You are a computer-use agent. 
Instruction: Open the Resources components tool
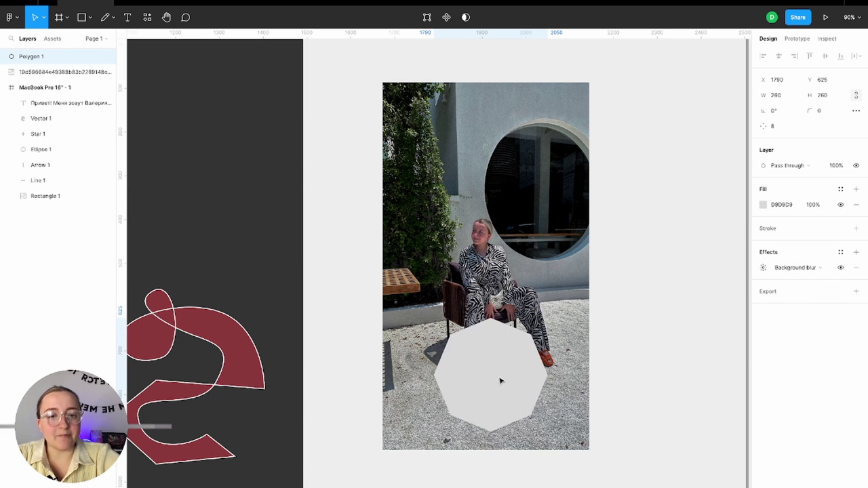coord(147,17)
